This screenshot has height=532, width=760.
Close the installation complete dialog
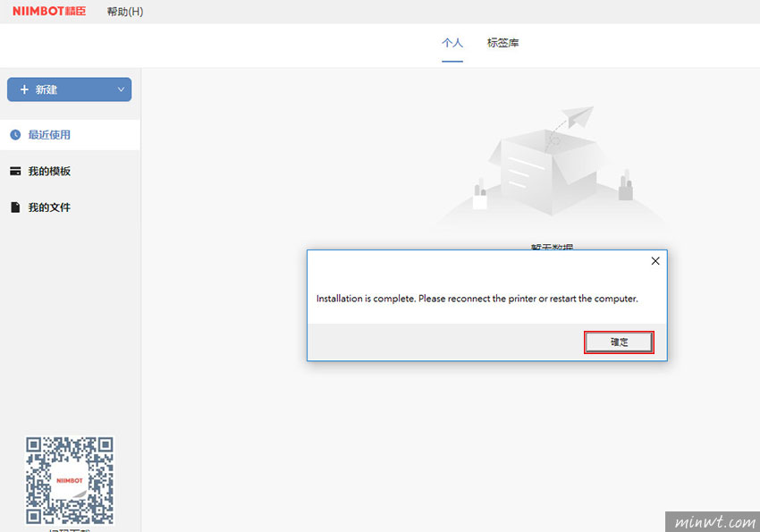655,261
